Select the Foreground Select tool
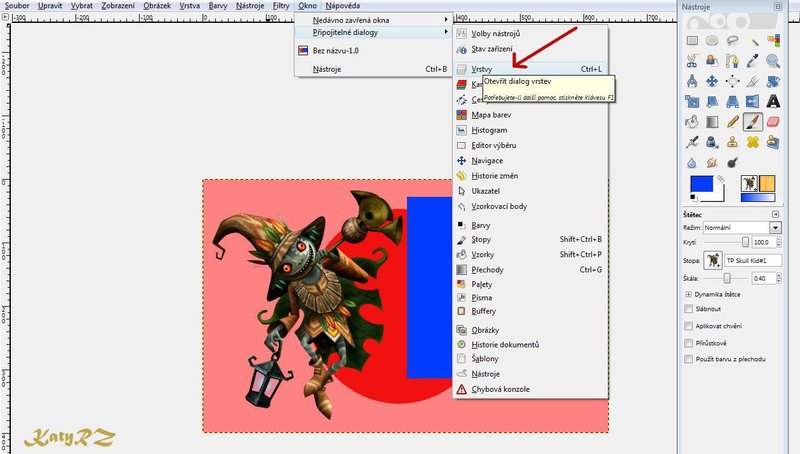 [712, 61]
